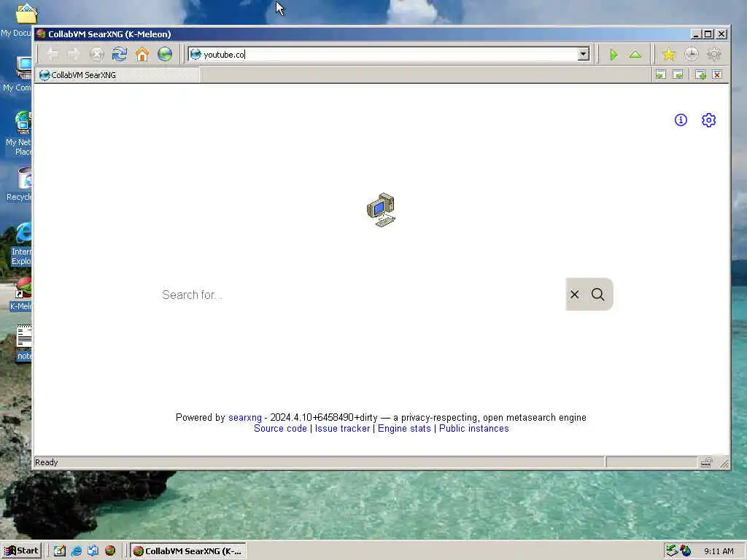The image size is (747, 560).
Task: Click in the Search for... field
Action: click(x=362, y=295)
